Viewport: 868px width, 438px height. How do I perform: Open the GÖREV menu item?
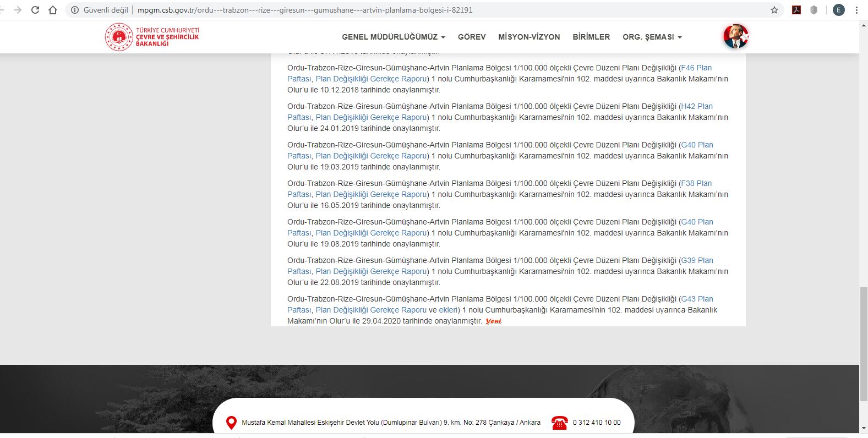tap(472, 37)
